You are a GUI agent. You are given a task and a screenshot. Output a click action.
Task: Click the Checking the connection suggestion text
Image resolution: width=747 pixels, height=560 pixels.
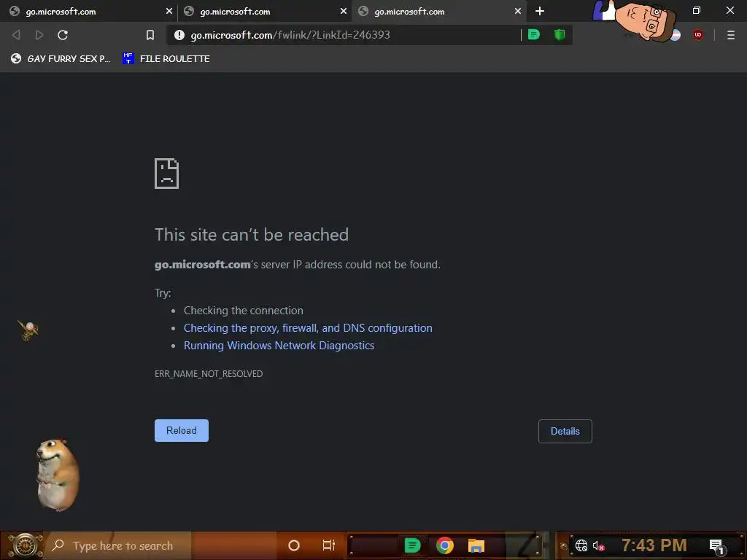click(x=244, y=311)
